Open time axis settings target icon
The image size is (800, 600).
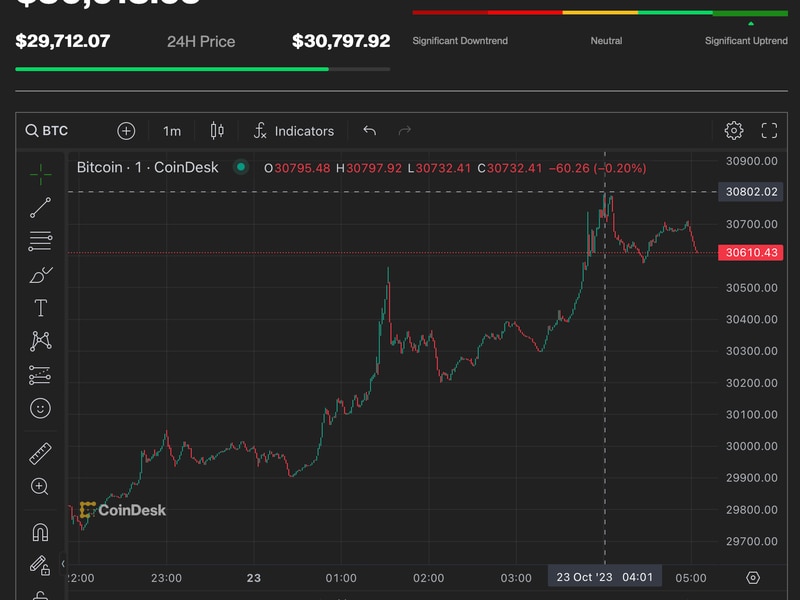[x=753, y=578]
